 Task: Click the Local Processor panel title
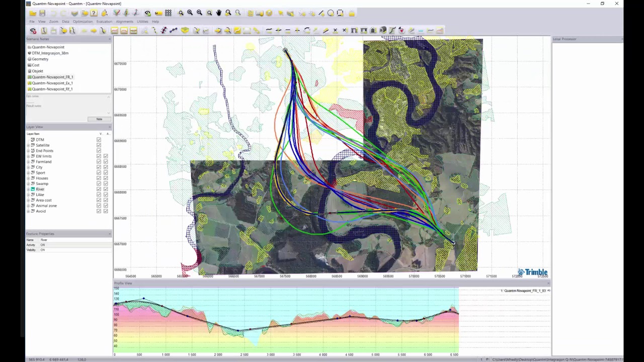[565, 39]
